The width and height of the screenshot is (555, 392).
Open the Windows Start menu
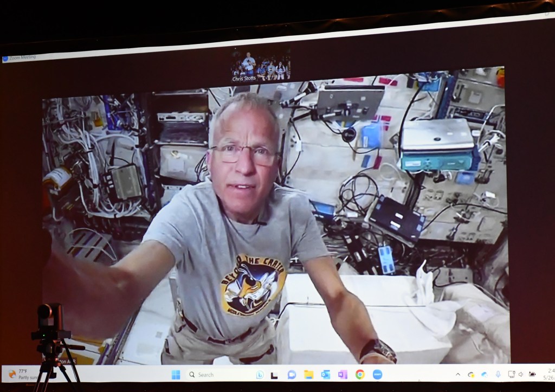click(x=176, y=375)
